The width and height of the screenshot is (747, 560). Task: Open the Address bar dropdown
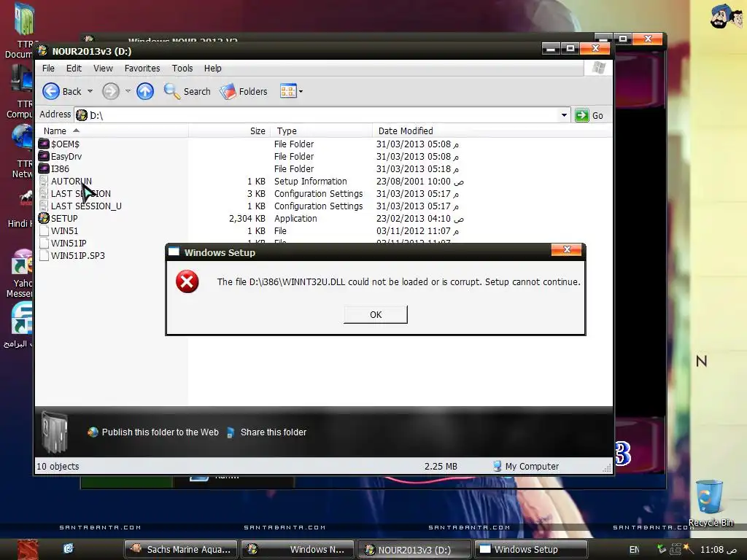[x=564, y=115]
